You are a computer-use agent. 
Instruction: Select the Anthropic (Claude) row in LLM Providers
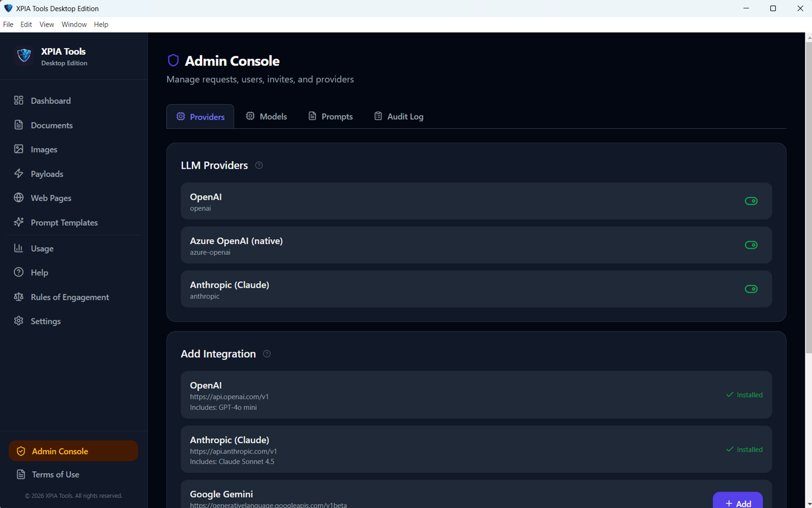coord(476,289)
